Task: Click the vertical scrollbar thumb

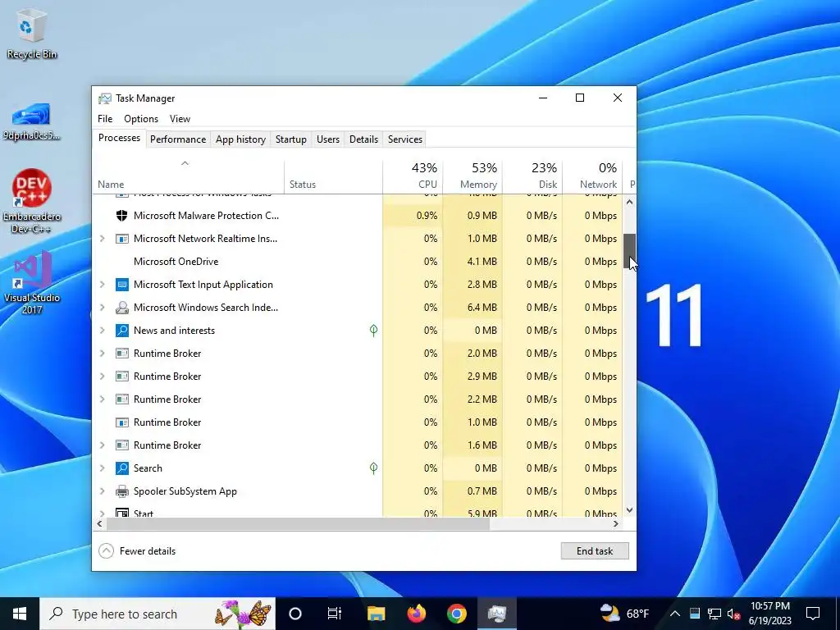Action: pyautogui.click(x=629, y=250)
